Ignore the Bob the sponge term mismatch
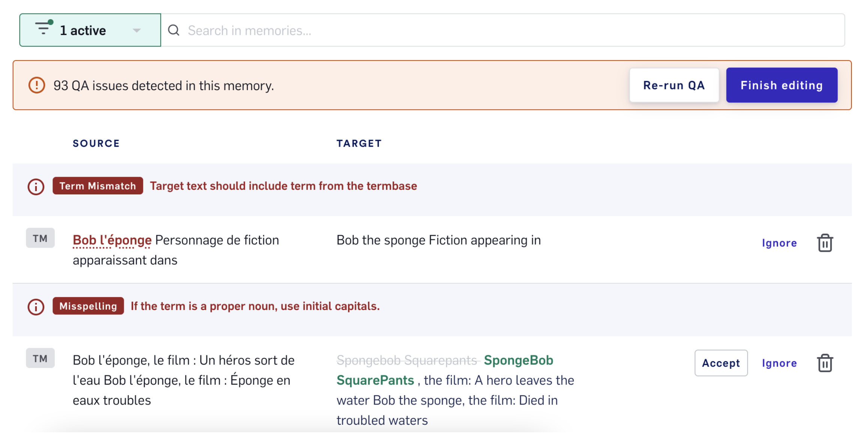868x433 pixels. point(779,243)
